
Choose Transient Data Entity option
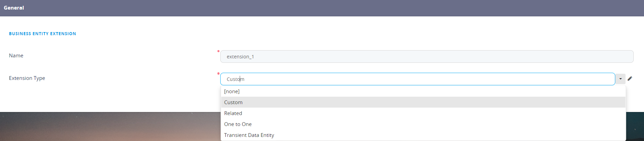(249, 135)
